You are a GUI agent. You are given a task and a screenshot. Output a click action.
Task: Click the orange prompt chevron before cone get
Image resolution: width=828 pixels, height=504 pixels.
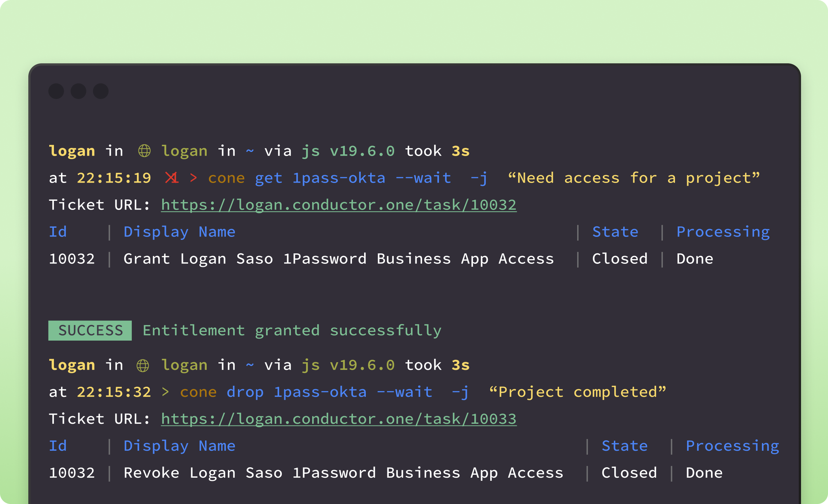click(194, 178)
